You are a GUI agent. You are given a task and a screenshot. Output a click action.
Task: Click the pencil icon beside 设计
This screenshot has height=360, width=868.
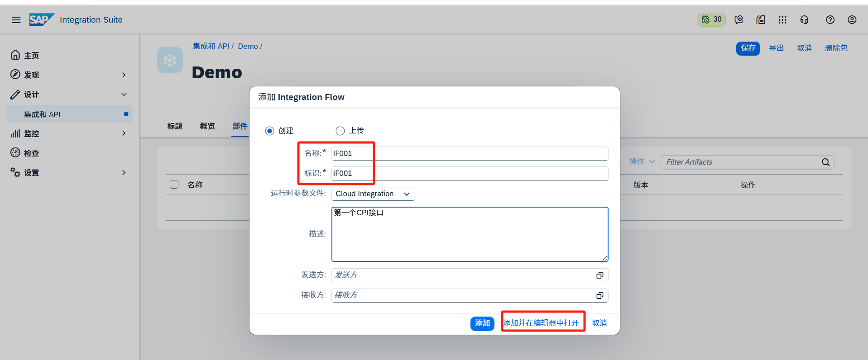tap(15, 94)
